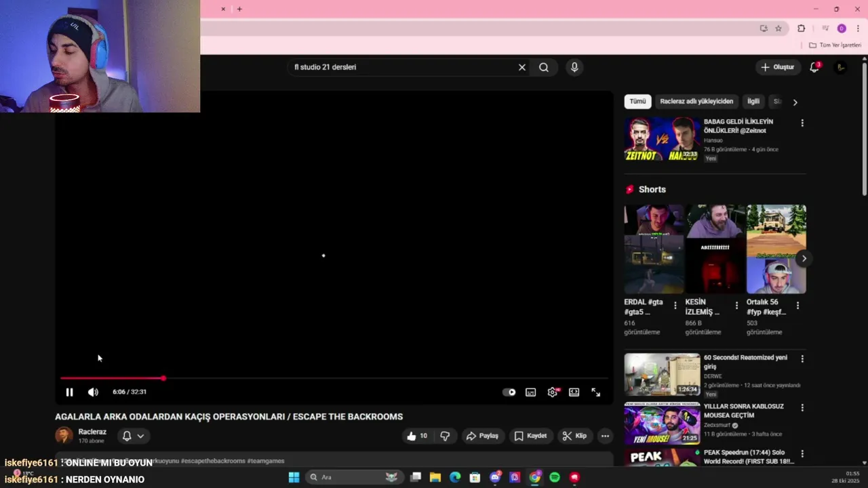Viewport: 868px width, 488px height.
Task: Clear the search box with the X
Action: (x=521, y=67)
